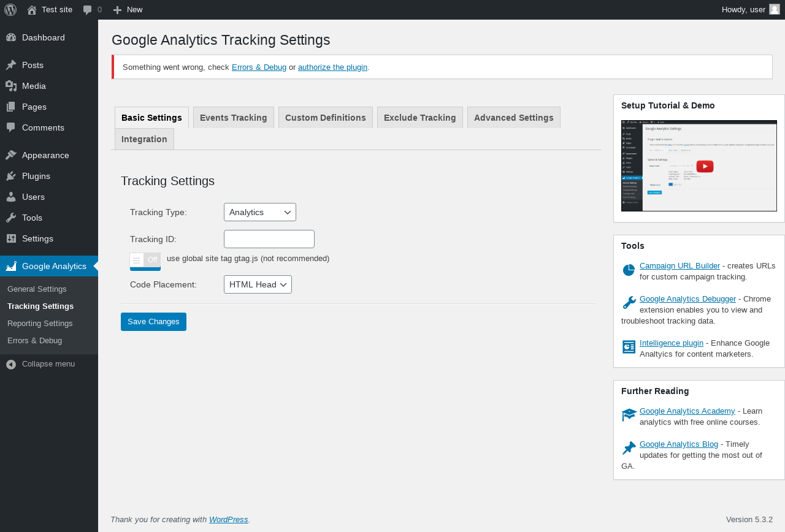Image resolution: width=785 pixels, height=532 pixels.
Task: Click the Howdy, user account text
Action: pos(743,10)
